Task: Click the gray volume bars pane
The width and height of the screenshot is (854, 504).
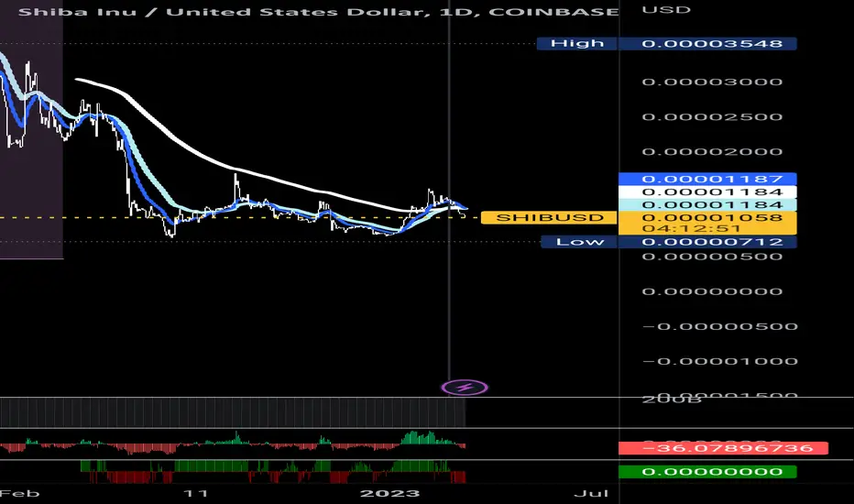Action: [233, 412]
